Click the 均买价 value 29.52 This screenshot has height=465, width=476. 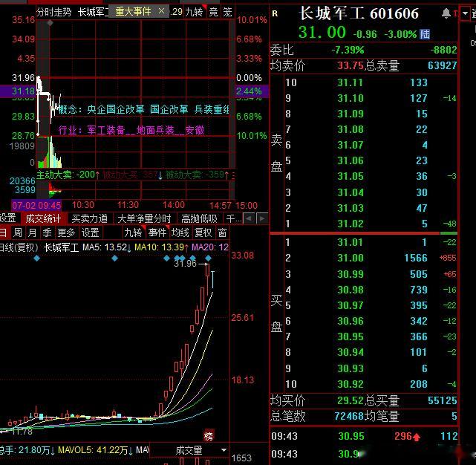coord(350,400)
